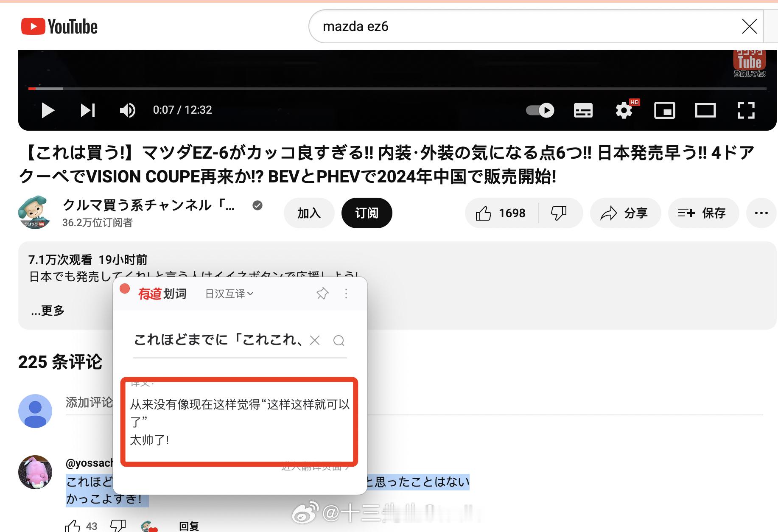Click the 加入 join button

pos(309,213)
